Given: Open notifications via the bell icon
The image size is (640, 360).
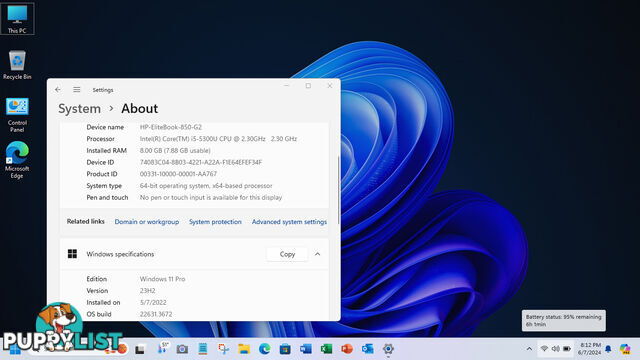Looking at the screenshot, I should [608, 349].
